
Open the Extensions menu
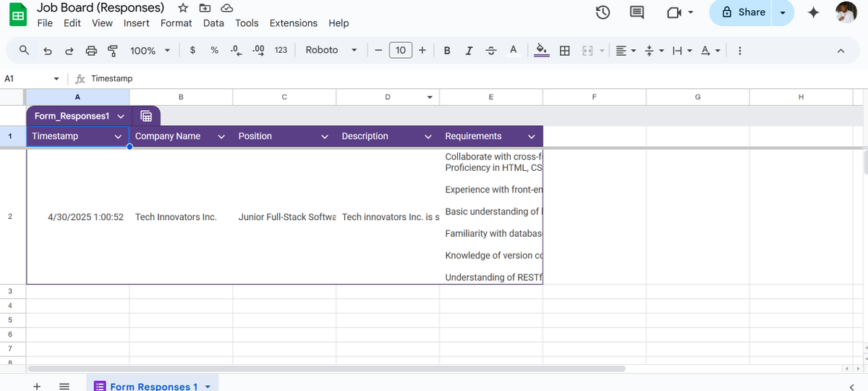[x=294, y=23]
